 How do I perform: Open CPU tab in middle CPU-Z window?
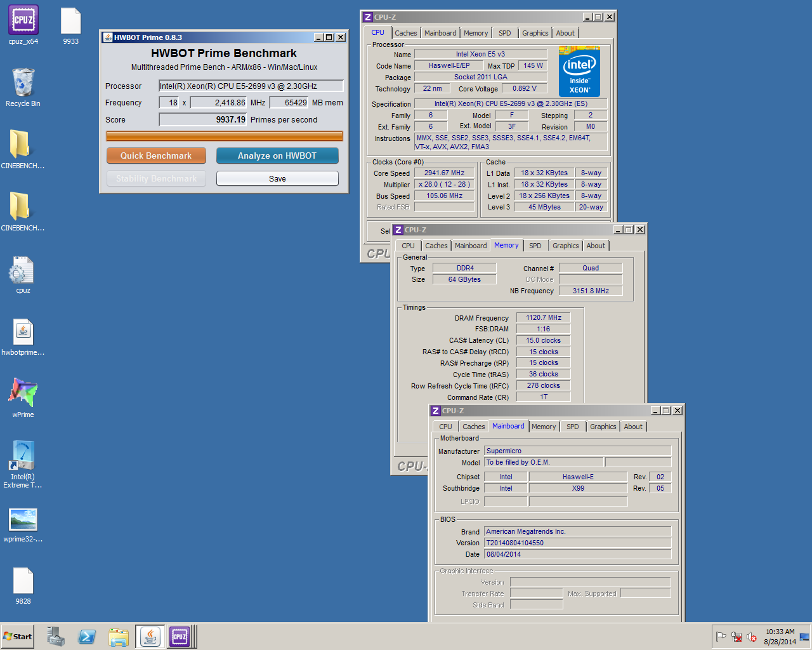tap(408, 246)
